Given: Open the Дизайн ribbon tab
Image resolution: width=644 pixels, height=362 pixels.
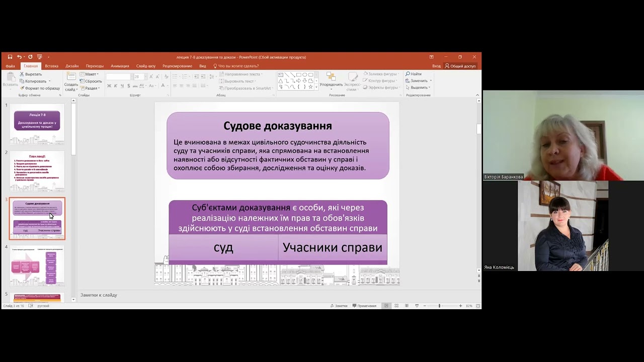Looking at the screenshot, I should tap(72, 66).
